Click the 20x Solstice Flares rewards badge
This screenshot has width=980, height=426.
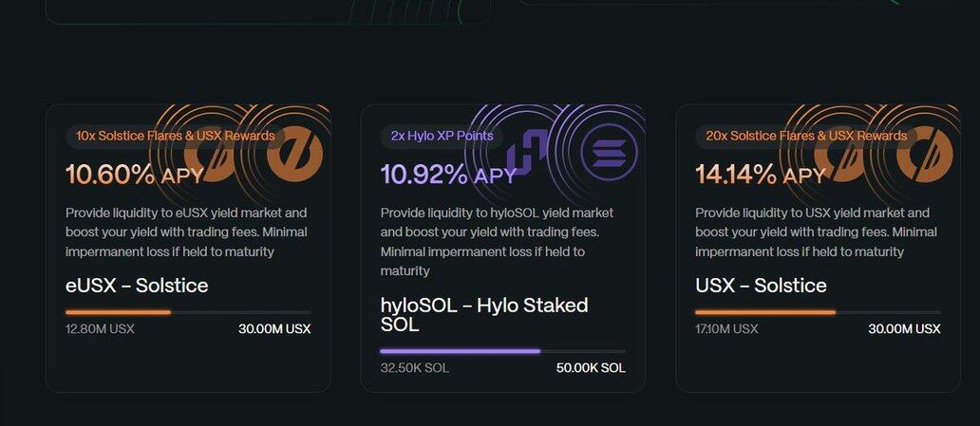pos(806,136)
